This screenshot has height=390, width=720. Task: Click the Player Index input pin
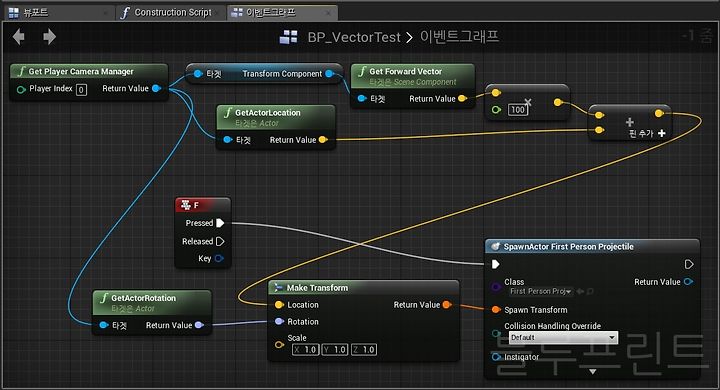(21, 89)
